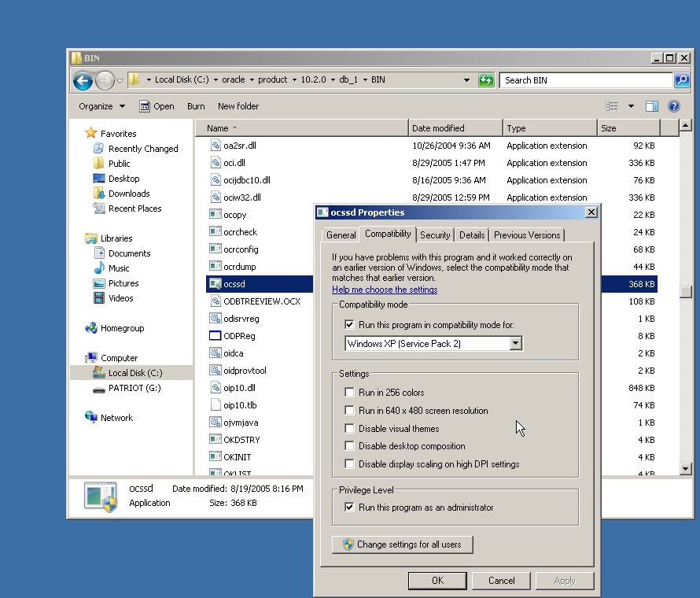
Task: Click the file list scroll down arrow
Action: pos(685,469)
